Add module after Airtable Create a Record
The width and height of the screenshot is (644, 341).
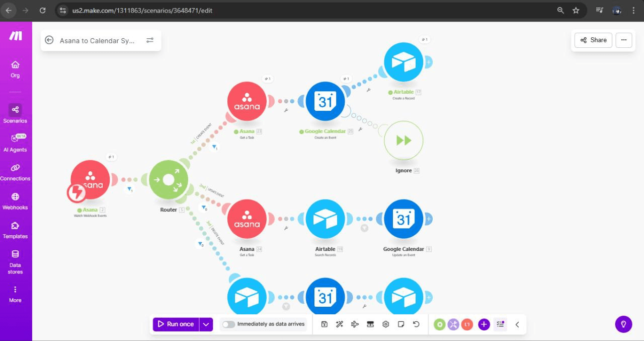[x=429, y=62]
